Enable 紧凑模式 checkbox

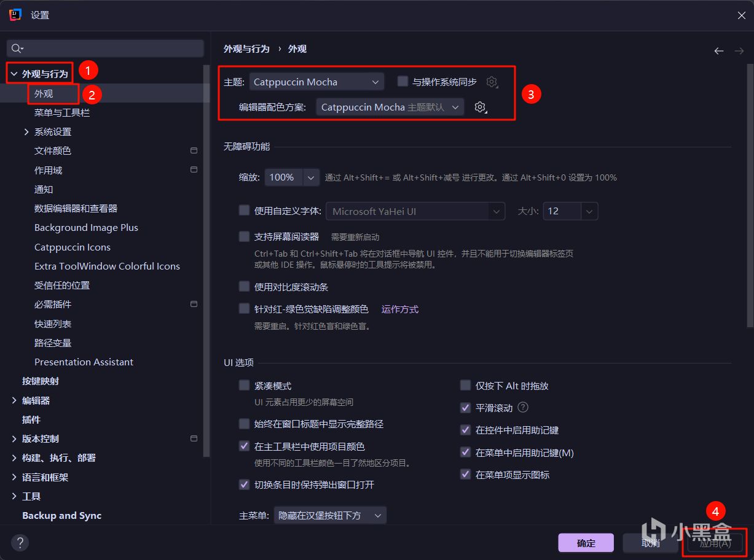(x=244, y=386)
